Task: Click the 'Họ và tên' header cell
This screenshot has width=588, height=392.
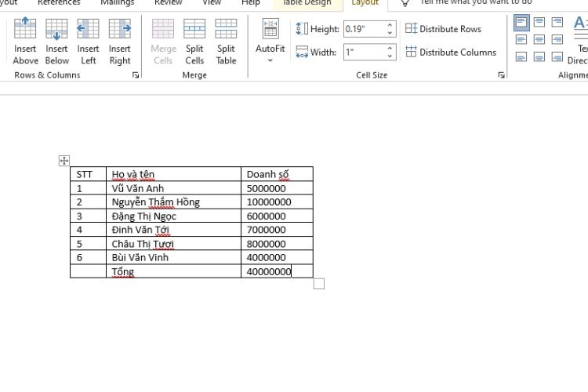Action: [x=173, y=174]
